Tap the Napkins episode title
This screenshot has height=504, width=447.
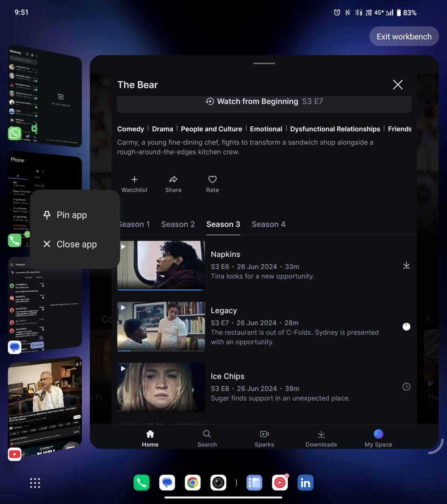226,254
